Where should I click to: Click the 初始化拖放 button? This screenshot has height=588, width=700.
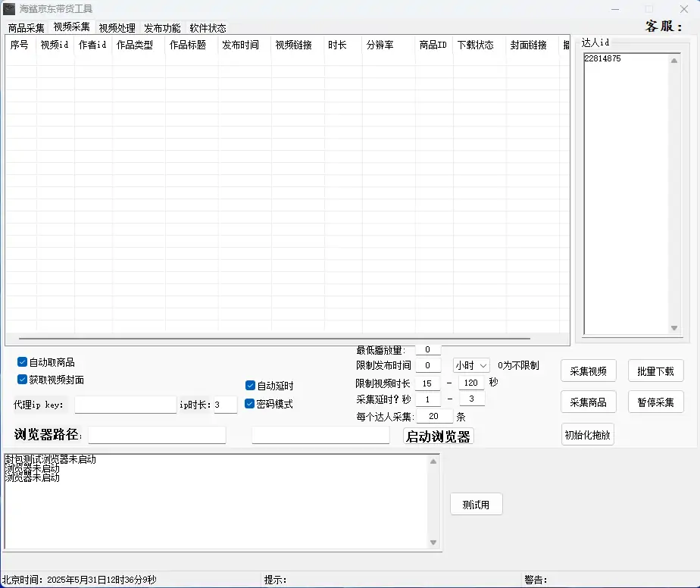(588, 435)
